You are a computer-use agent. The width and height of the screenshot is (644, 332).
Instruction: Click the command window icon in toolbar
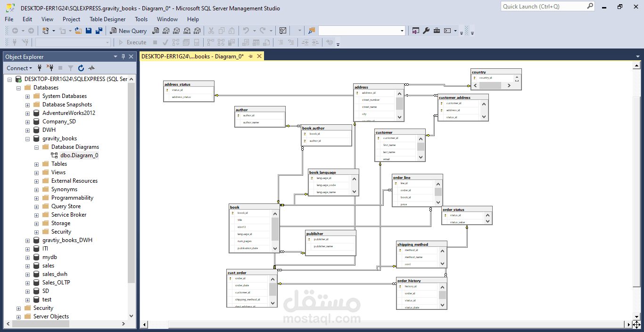[447, 31]
